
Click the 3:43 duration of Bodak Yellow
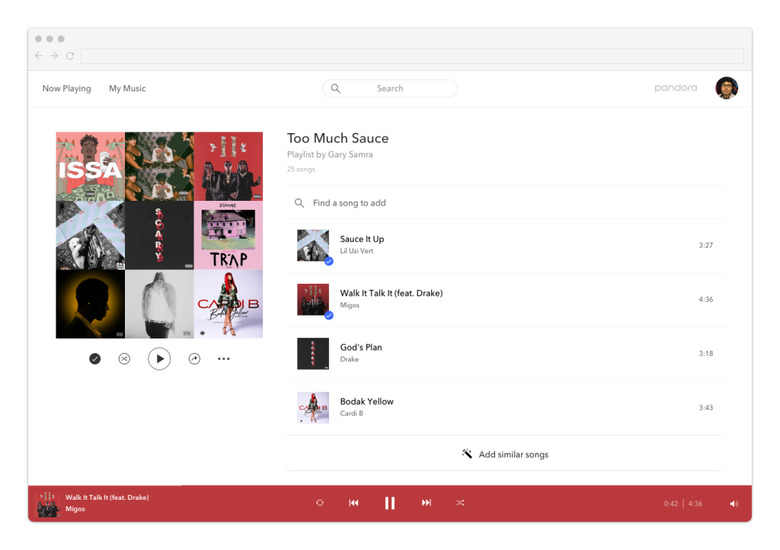(706, 408)
